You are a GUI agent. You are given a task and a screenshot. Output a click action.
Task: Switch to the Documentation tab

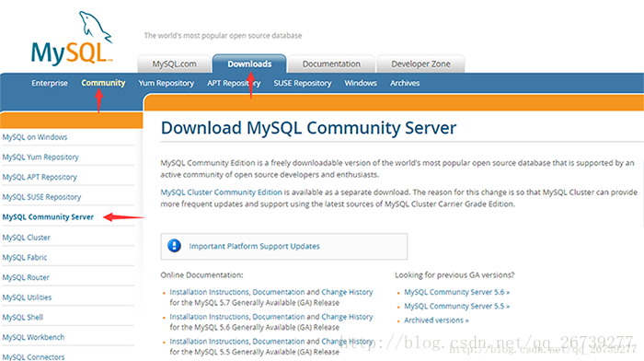tap(331, 64)
